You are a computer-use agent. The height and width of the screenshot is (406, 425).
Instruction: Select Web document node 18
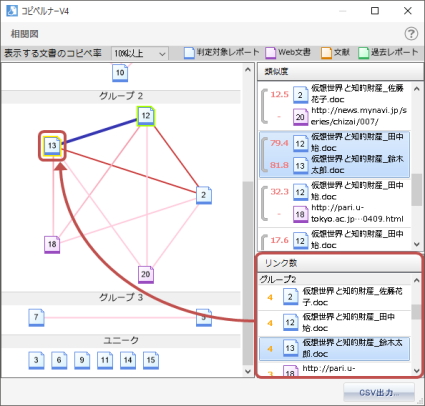click(x=52, y=245)
